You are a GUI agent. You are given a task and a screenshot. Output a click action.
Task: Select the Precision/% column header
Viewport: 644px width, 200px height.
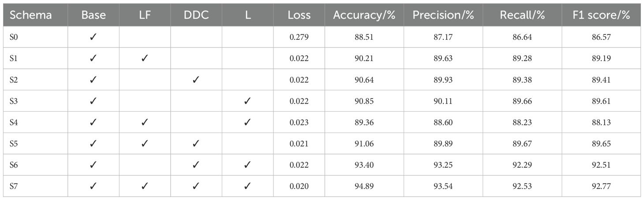(x=443, y=15)
